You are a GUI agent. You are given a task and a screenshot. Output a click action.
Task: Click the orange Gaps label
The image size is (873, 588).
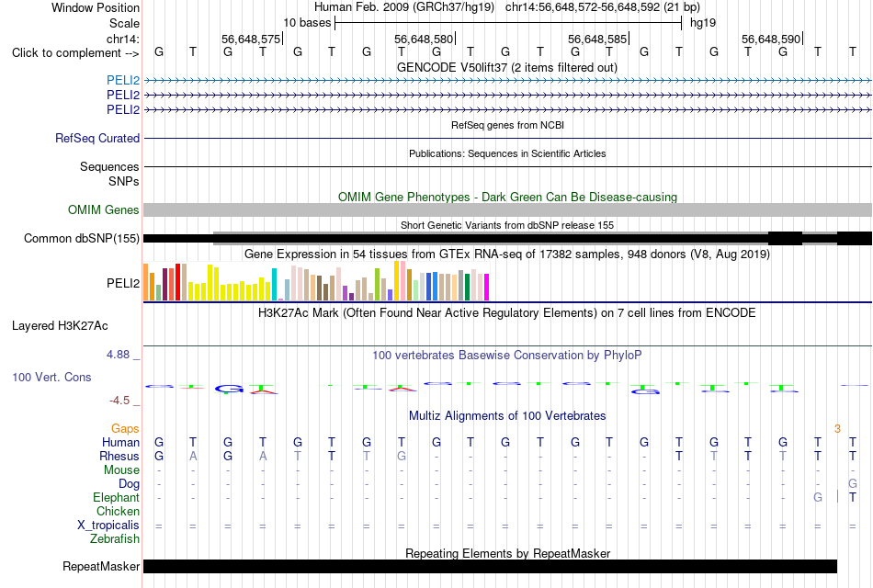(x=125, y=428)
